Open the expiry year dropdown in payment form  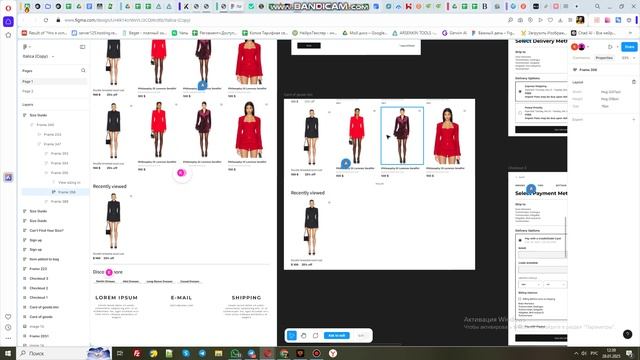point(556,284)
